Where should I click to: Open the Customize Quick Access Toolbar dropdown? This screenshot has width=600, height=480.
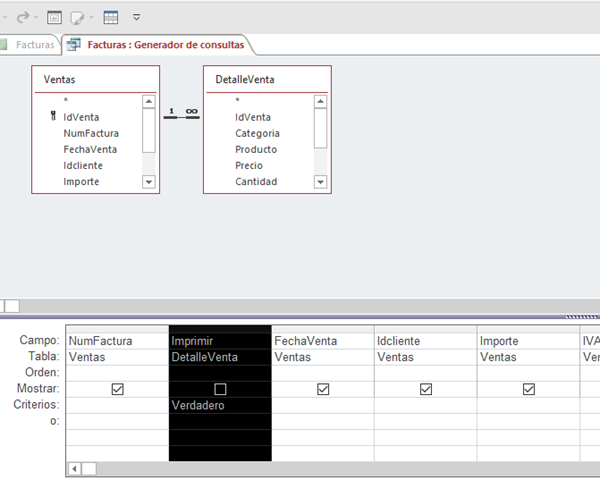[136, 17]
